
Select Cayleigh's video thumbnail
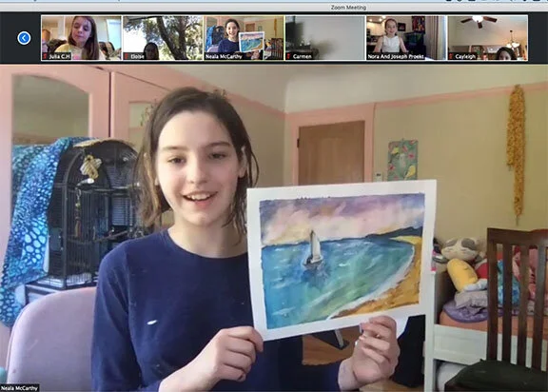488,38
